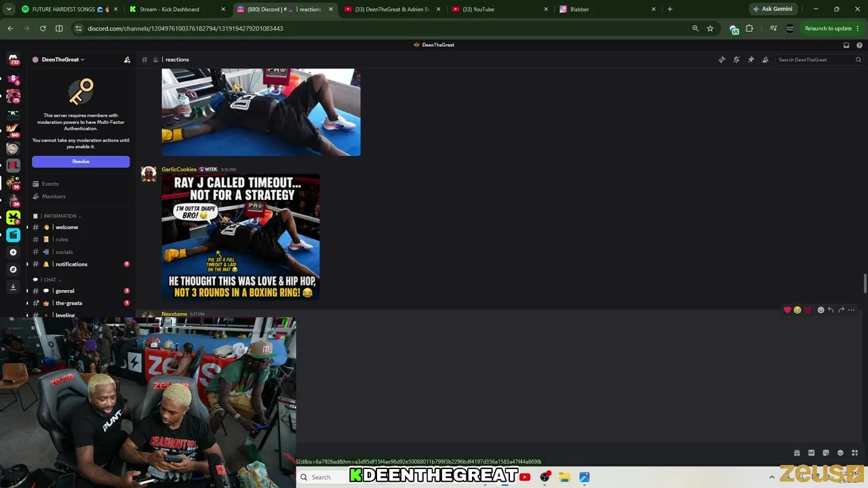This screenshot has height=488, width=868.
Task: Switch to DeenTheGreat & Adrien YouTube tab
Action: point(393,9)
